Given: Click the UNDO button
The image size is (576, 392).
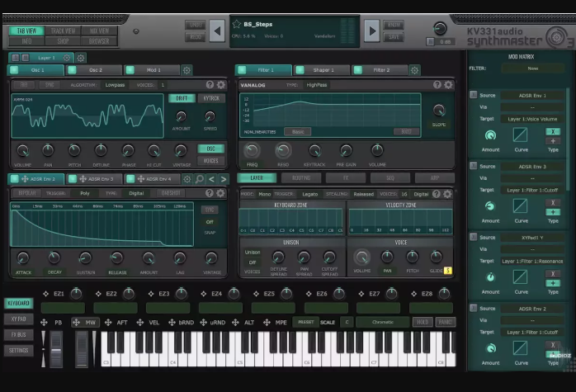Looking at the screenshot, I should [x=196, y=25].
